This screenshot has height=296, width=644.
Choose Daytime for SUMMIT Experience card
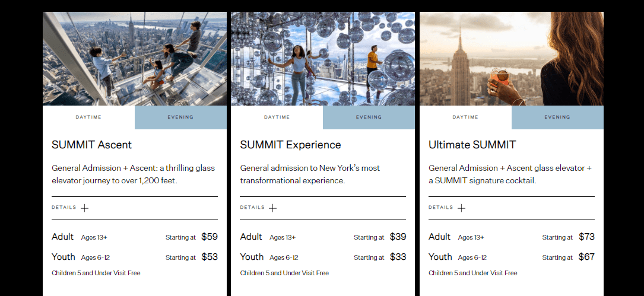tap(277, 117)
